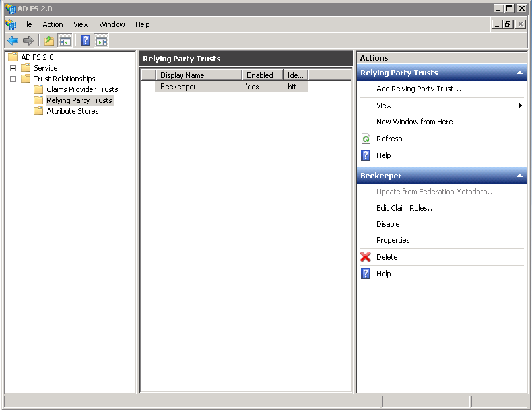Select the Attribute Stores tree item
Image resolution: width=532 pixels, height=411 pixels.
click(72, 111)
